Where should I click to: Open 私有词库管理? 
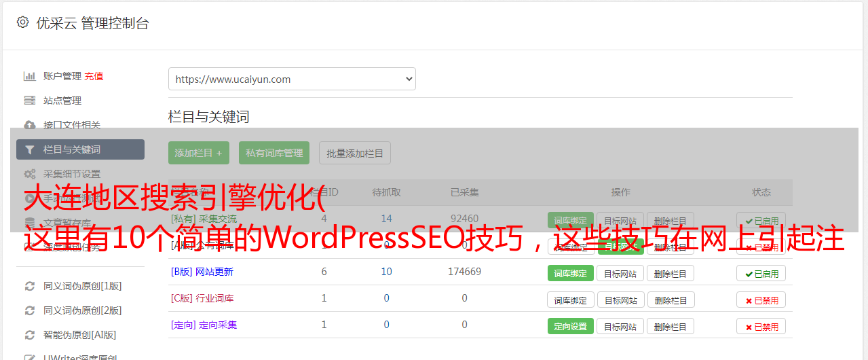(x=274, y=153)
